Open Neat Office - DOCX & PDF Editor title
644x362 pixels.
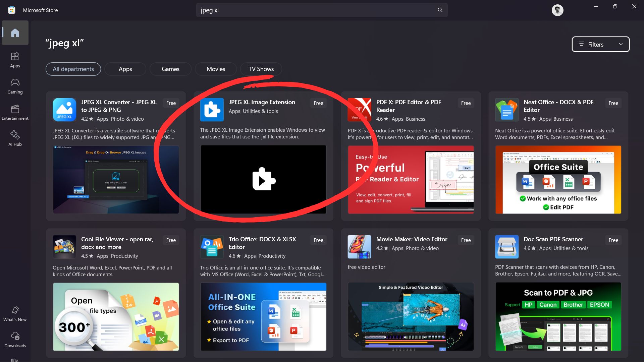point(558,106)
